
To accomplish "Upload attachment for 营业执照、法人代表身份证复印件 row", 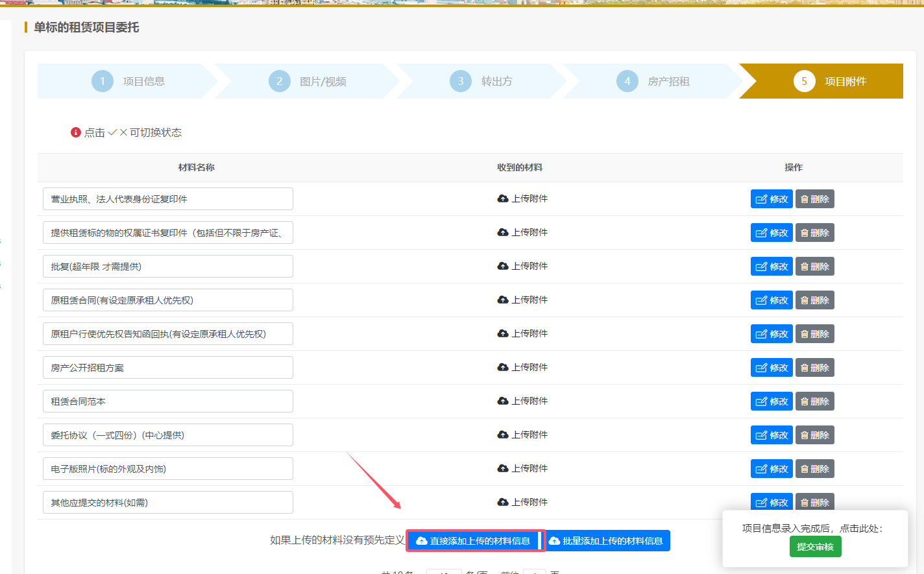I will coord(522,198).
